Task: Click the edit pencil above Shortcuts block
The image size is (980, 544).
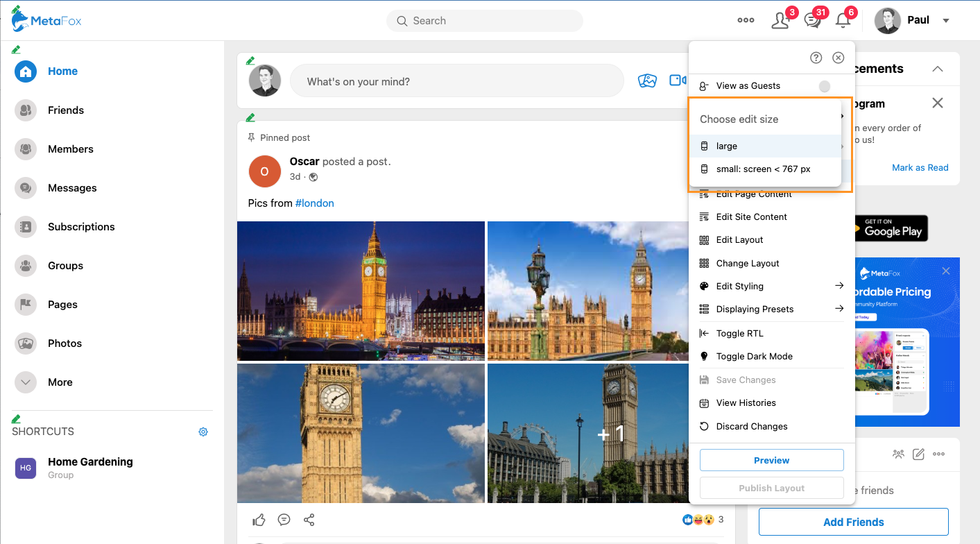Action: click(16, 418)
